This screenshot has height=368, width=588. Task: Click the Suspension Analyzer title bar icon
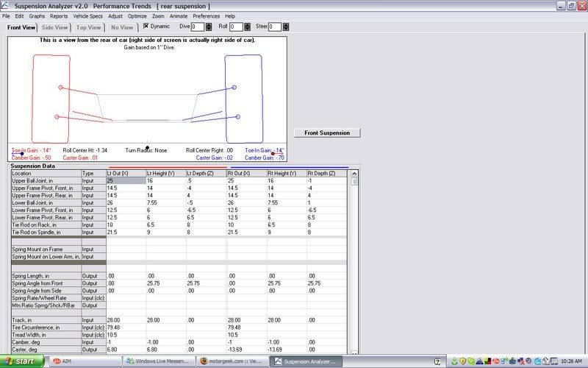coord(7,5)
